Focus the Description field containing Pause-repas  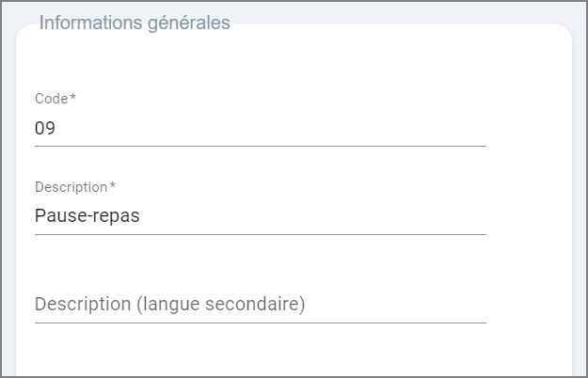260,216
